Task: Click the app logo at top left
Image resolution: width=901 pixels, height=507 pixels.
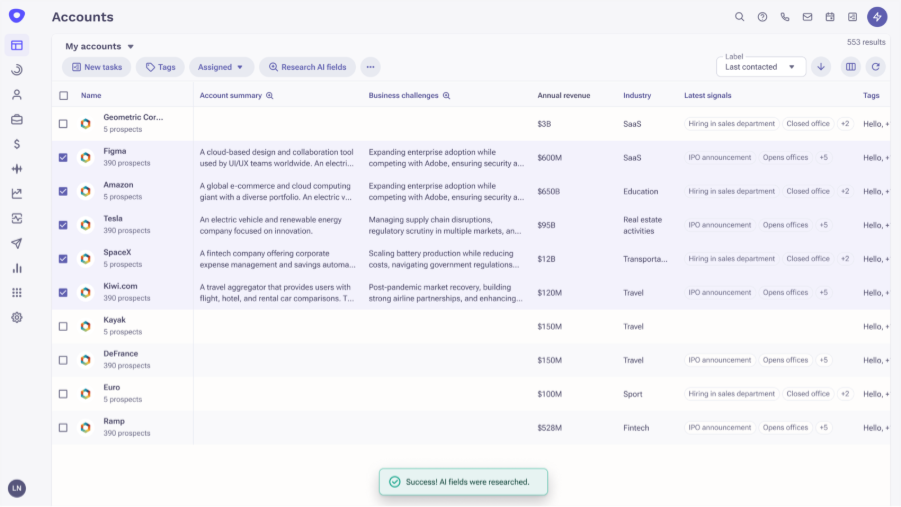Action: click(x=17, y=16)
